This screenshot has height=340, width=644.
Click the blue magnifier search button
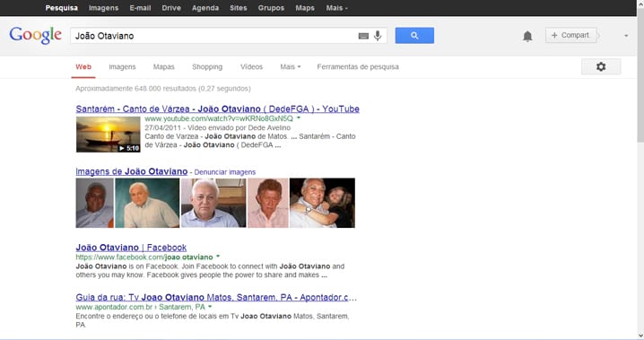414,36
